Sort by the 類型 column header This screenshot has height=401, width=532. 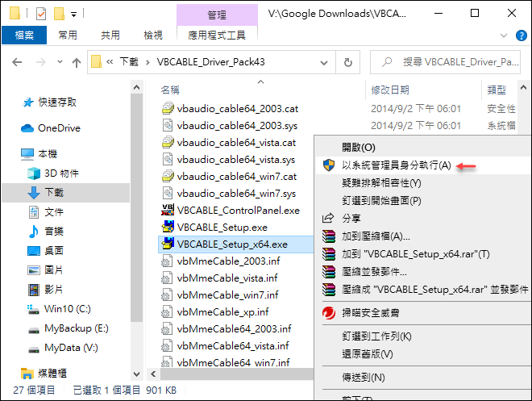[x=500, y=90]
